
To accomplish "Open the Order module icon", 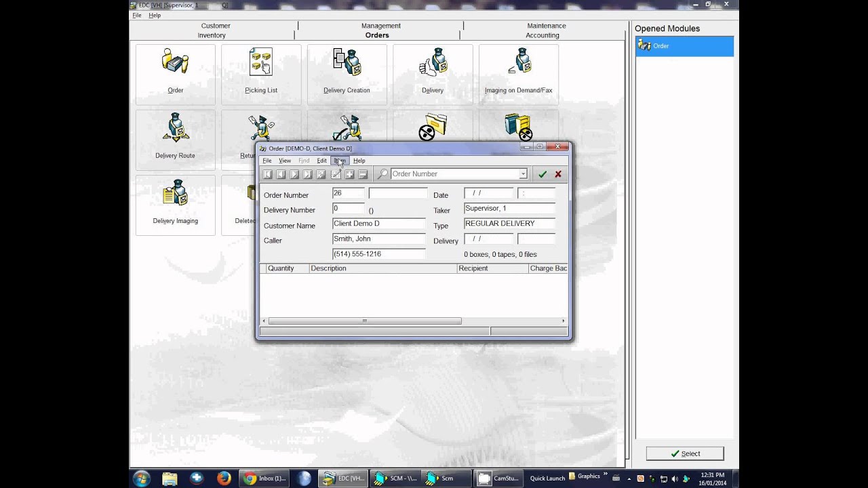I will coord(176,74).
